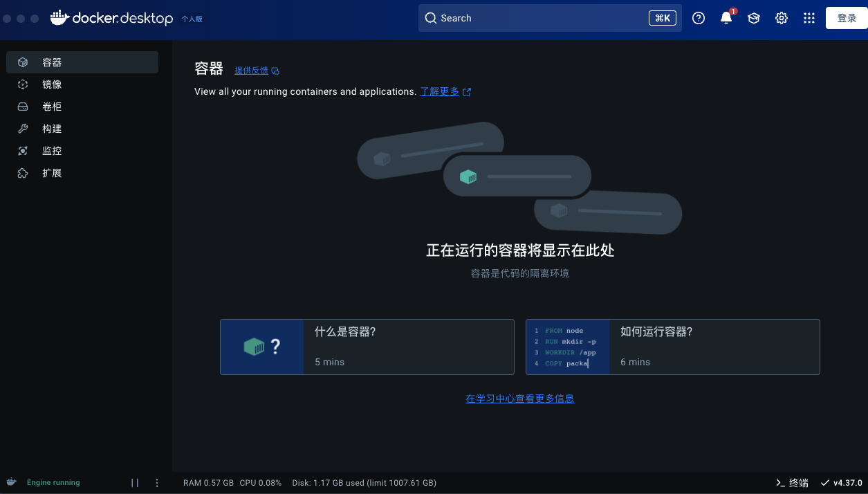Click the docker.desktop logo in header
868x494 pixels.
(112, 19)
